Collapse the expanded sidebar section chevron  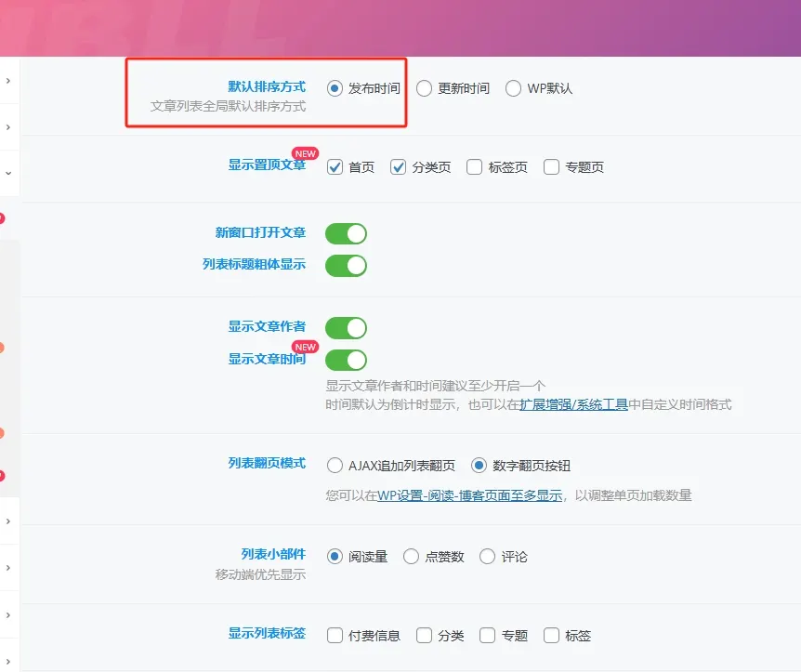click(8, 173)
